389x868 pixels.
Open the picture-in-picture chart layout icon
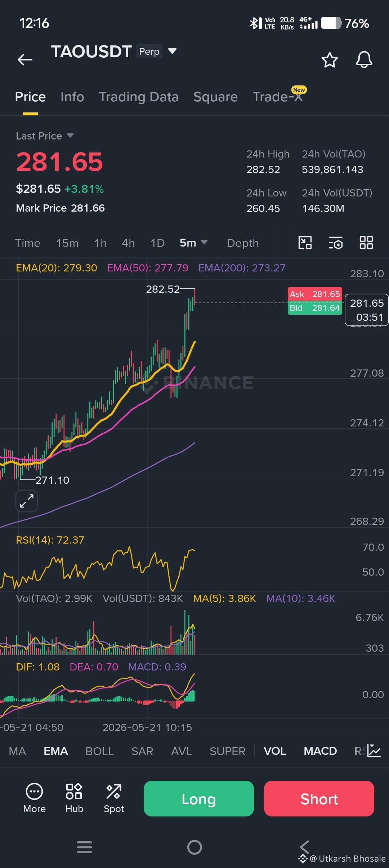305,243
